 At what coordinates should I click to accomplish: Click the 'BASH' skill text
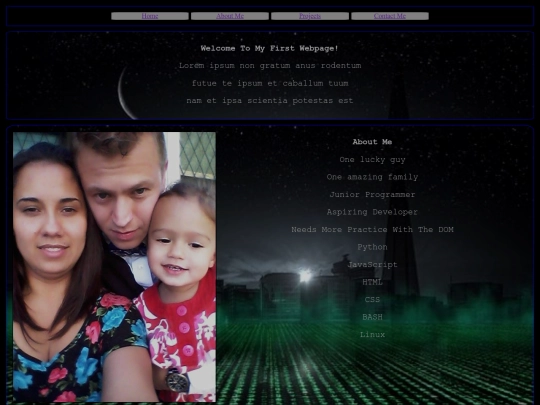coord(372,317)
